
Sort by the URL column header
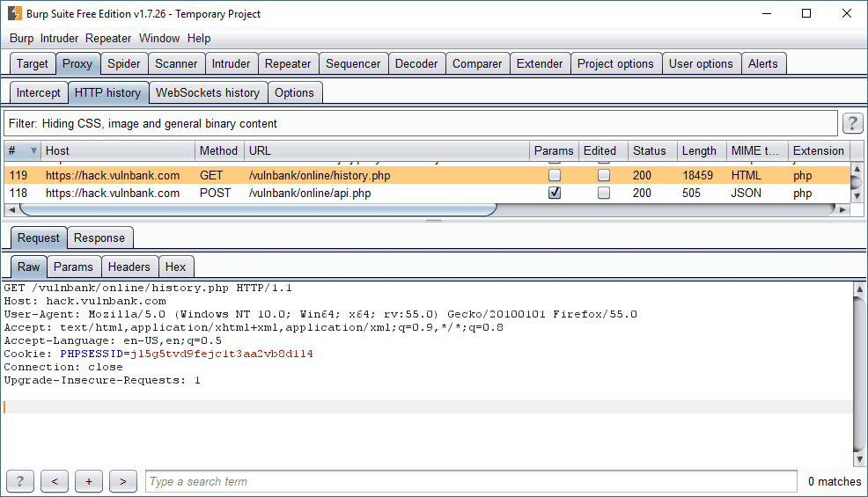pyautogui.click(x=387, y=150)
